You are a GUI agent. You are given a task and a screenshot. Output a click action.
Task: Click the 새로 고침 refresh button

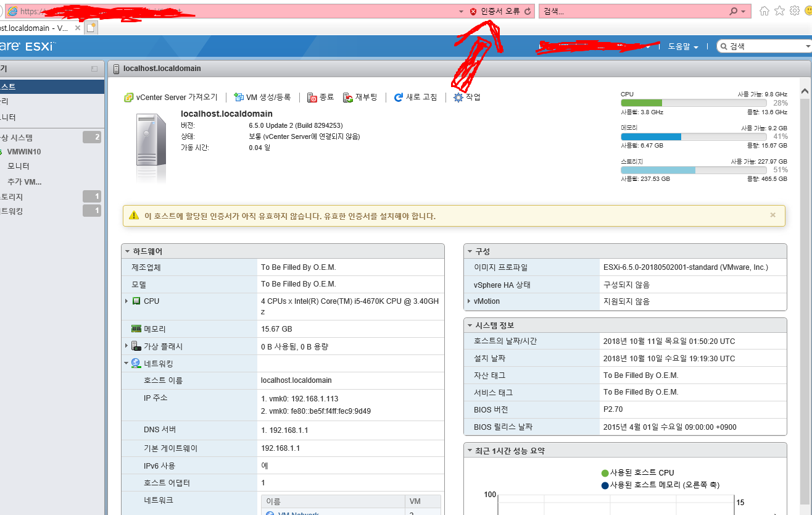pyautogui.click(x=415, y=97)
